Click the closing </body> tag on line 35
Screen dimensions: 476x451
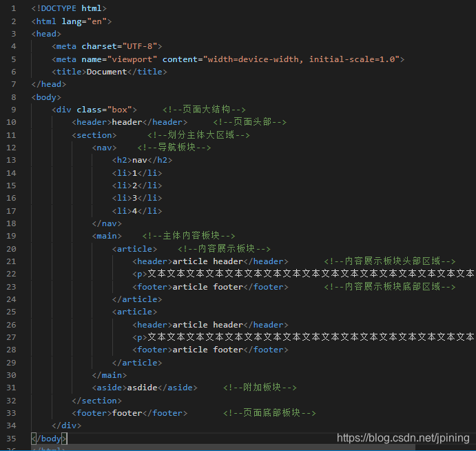49,439
